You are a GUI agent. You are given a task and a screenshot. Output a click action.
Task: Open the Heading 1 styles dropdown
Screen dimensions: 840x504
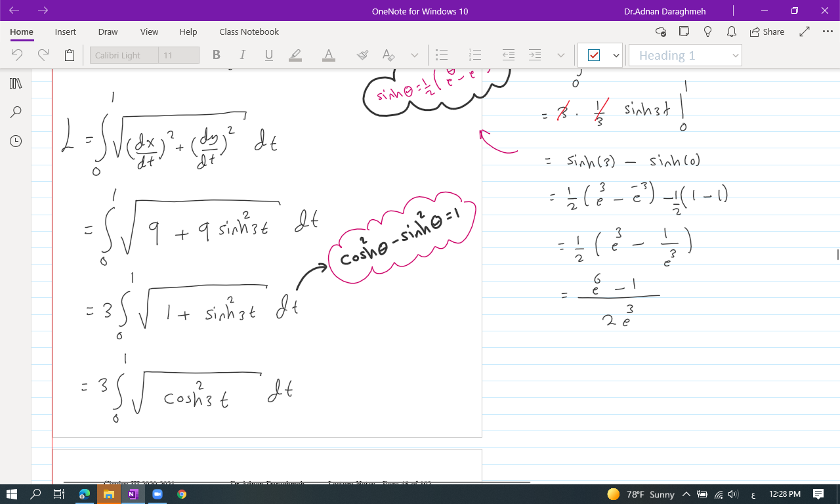point(685,56)
